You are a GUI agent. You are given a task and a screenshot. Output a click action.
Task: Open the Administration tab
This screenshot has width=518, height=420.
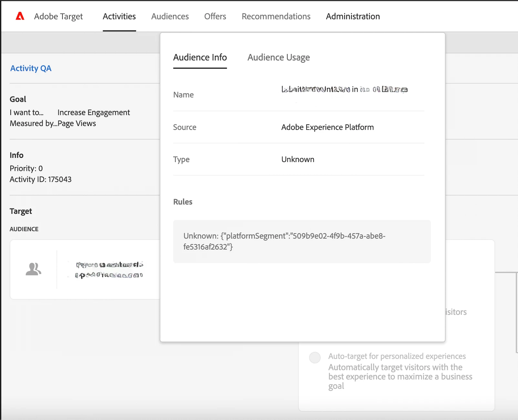pyautogui.click(x=353, y=16)
